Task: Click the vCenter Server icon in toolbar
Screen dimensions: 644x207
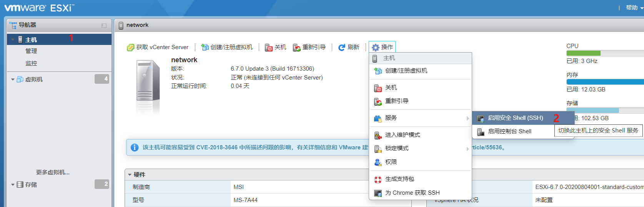Action: (131, 47)
